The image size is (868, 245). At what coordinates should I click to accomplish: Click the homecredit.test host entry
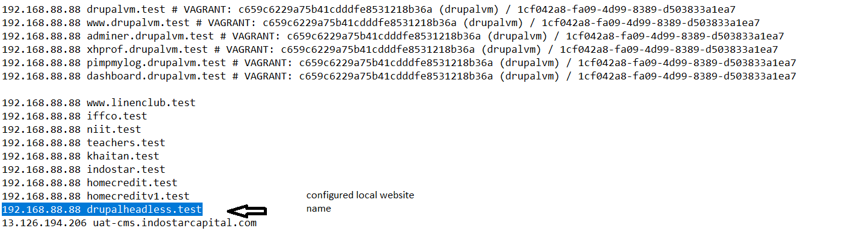tap(90, 183)
